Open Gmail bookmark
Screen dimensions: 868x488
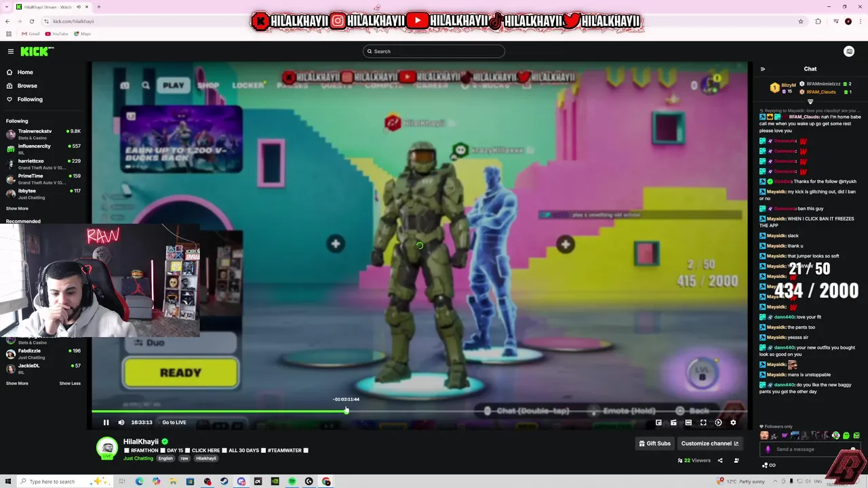pos(31,34)
